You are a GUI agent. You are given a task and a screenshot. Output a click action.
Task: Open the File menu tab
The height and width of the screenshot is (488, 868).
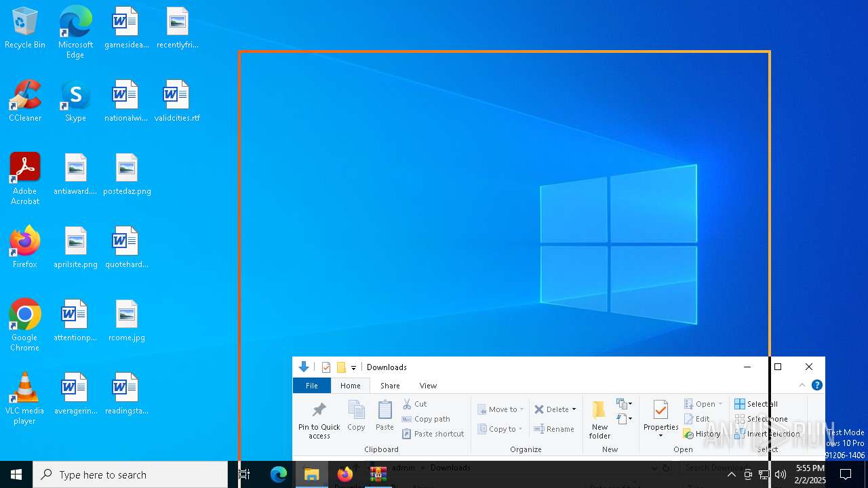(x=312, y=386)
